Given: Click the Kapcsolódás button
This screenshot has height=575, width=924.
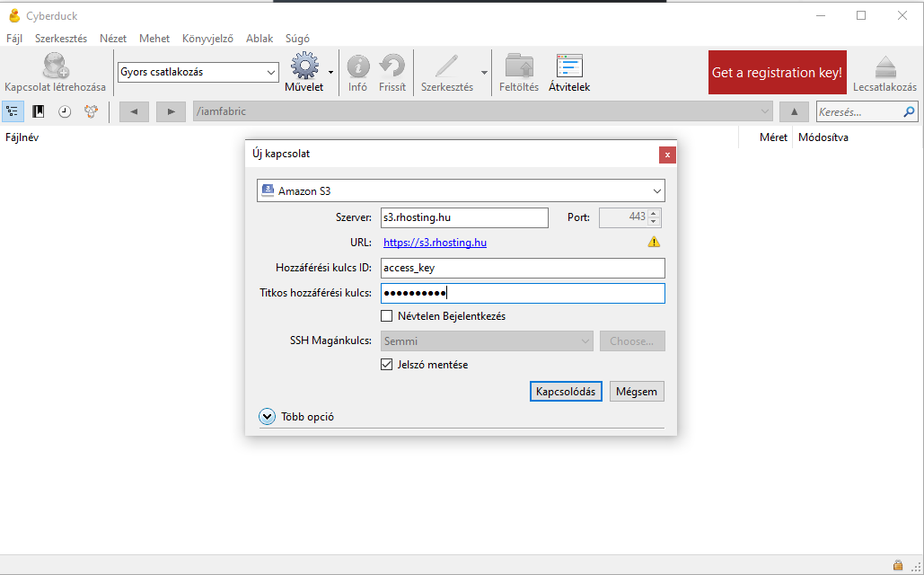Looking at the screenshot, I should 566,392.
